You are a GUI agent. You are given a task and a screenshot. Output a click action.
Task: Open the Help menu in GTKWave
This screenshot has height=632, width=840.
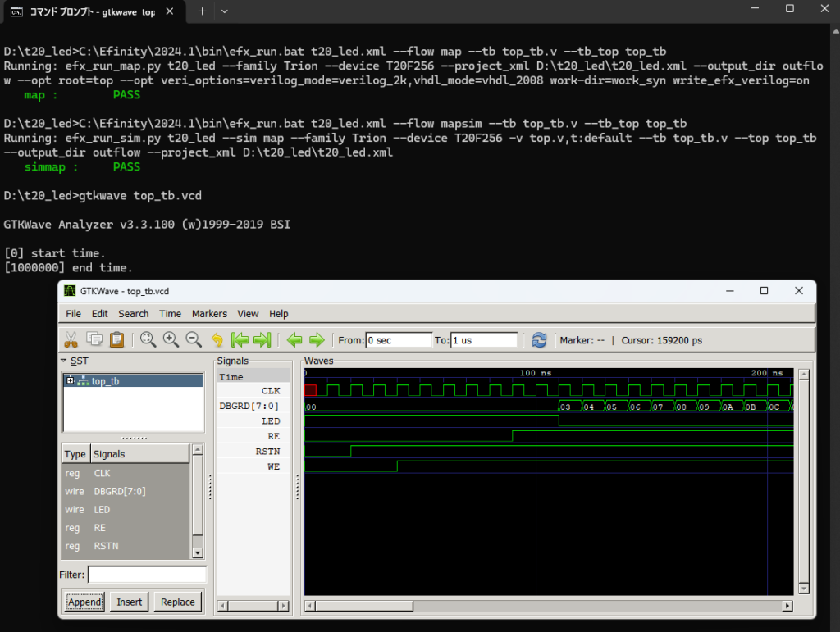[x=279, y=314]
